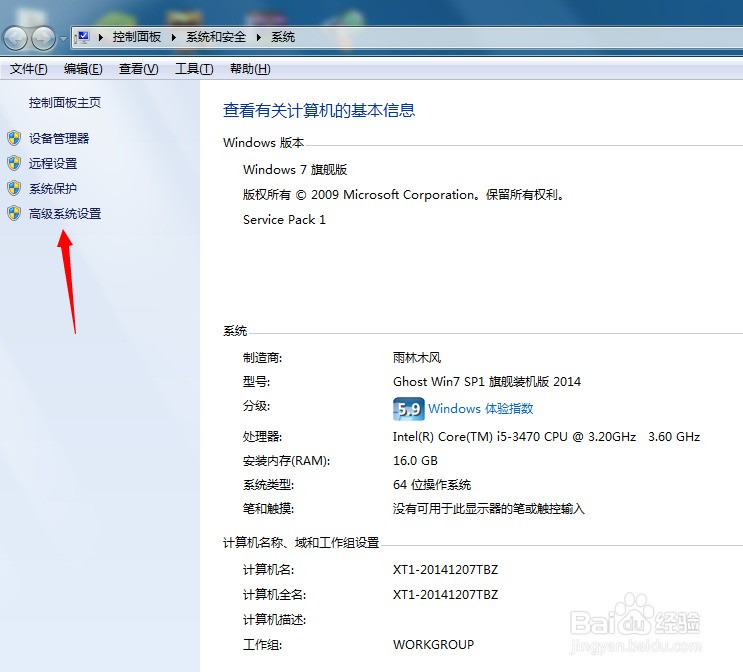Open the 查看(V) menu
This screenshot has width=743, height=672.
click(138, 69)
